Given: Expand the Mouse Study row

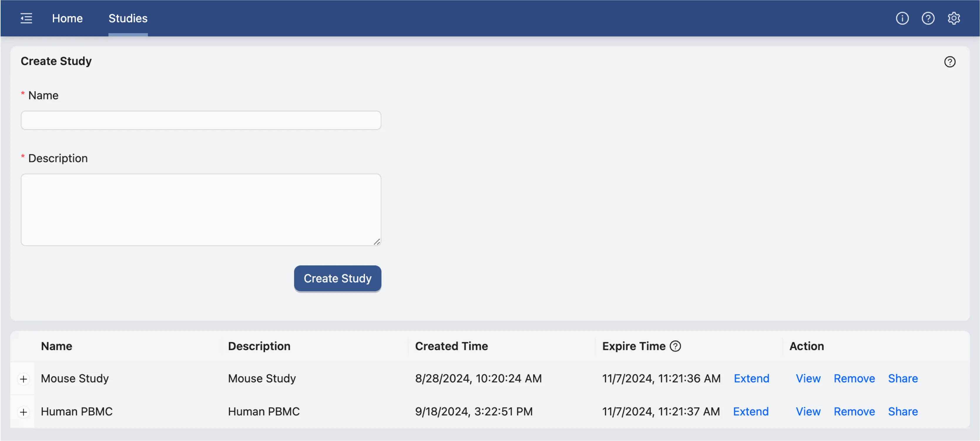Looking at the screenshot, I should click(24, 379).
